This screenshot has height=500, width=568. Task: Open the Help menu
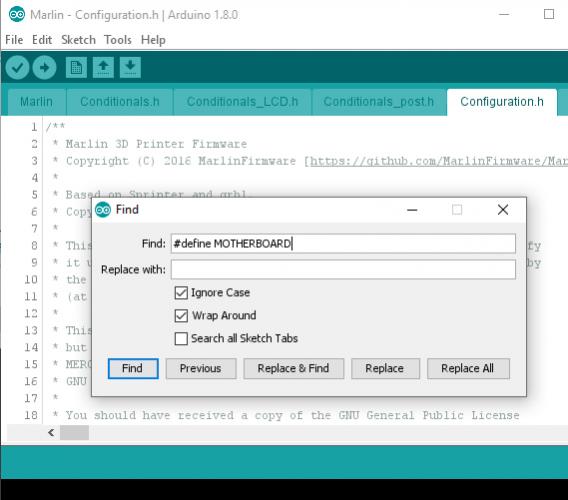click(x=153, y=39)
